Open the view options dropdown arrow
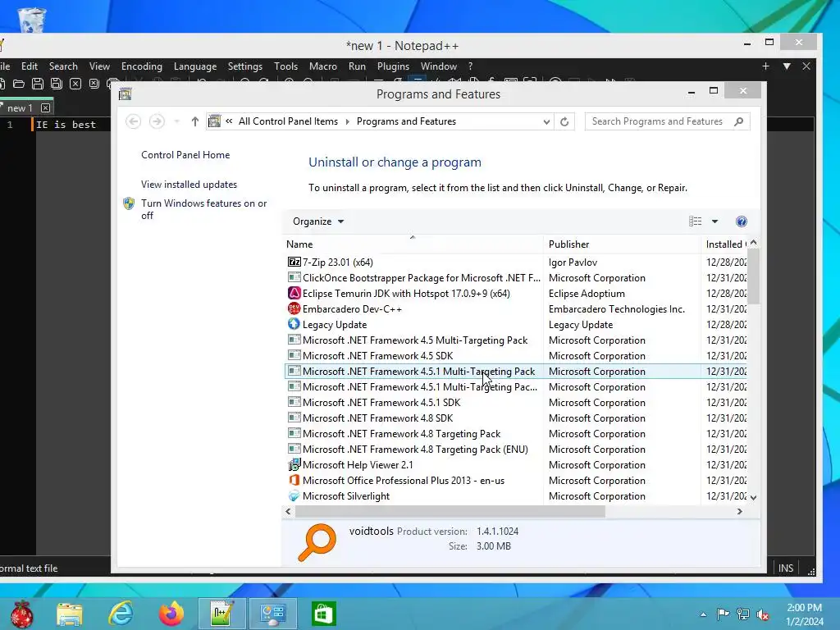Screen dimensions: 840x630 [x=714, y=221]
